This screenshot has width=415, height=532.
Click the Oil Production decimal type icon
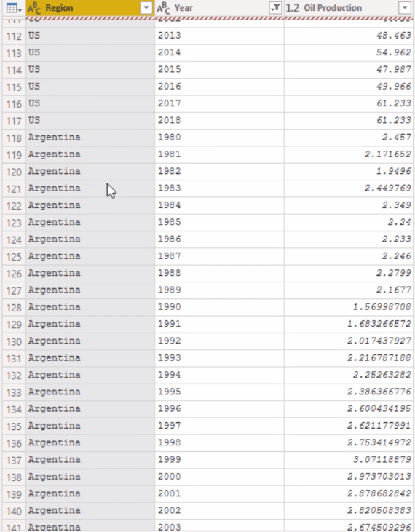[293, 8]
